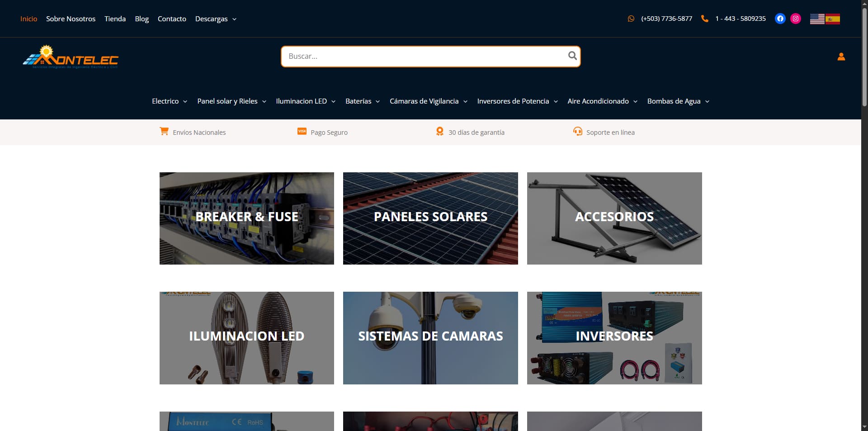Screen dimensions: 868x431
Task: Click the Montelec logo
Action: click(71, 57)
